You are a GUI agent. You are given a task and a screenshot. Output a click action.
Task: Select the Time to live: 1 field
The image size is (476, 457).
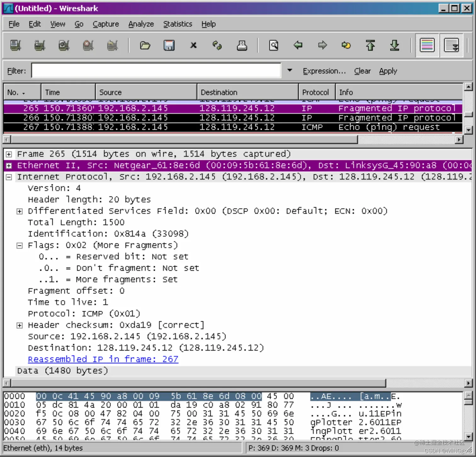[68, 302]
